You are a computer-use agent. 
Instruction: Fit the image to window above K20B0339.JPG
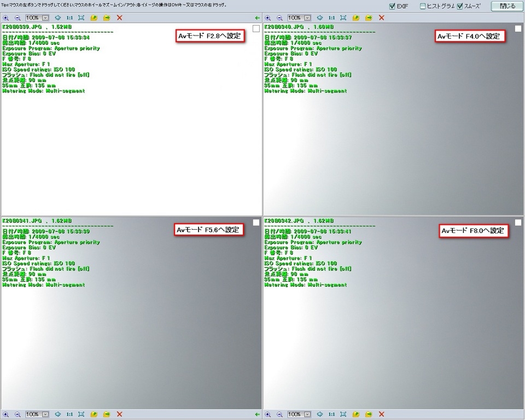[x=81, y=17]
